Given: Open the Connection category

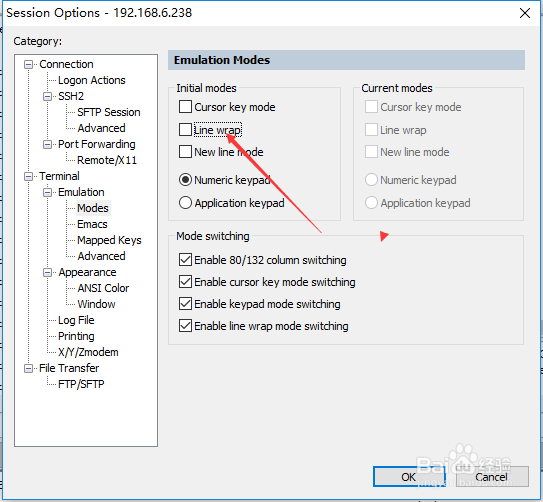Looking at the screenshot, I should pyautogui.click(x=66, y=64).
